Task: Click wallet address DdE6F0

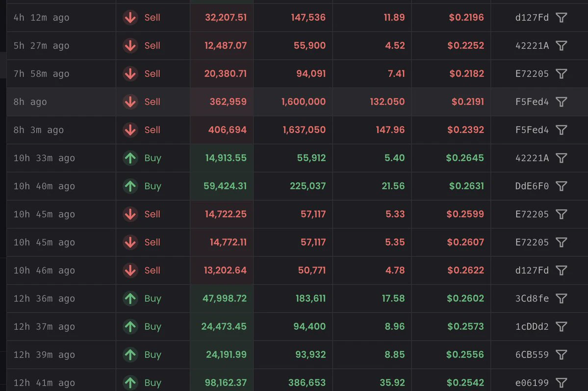Action: click(532, 186)
